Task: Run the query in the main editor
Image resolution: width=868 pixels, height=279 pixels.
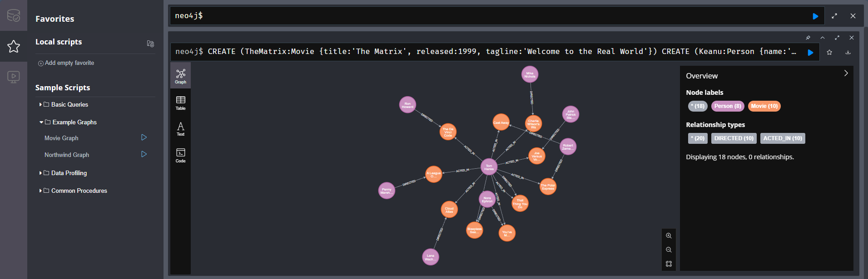Action: coord(815,16)
